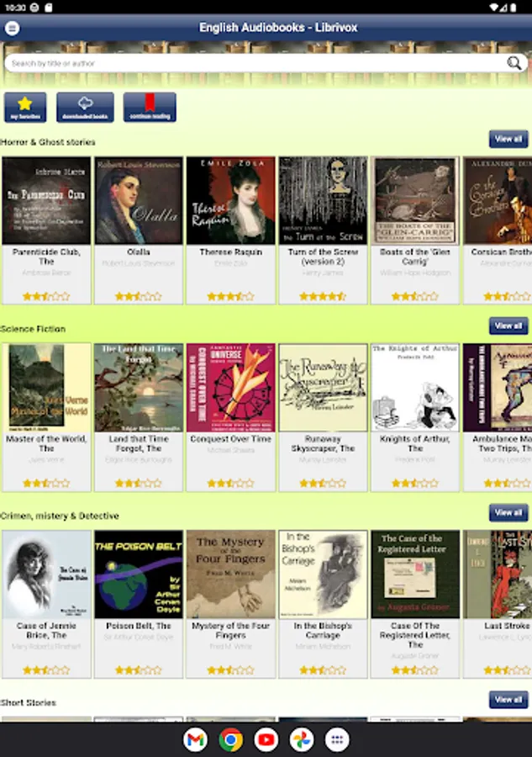Open the hamburger menu icon

(x=13, y=28)
